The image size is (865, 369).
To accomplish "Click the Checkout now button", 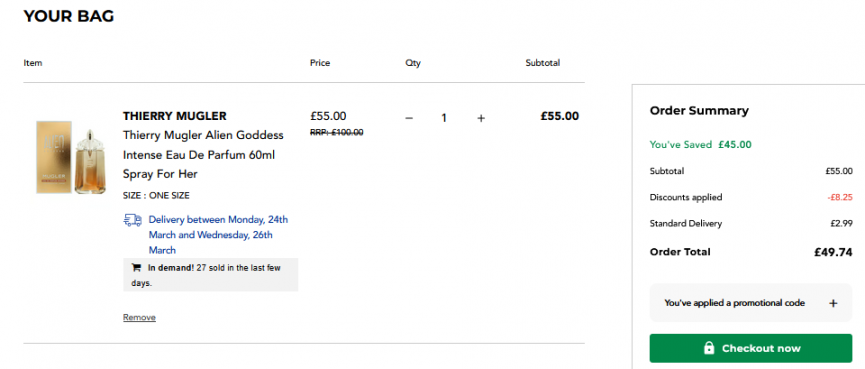I will tap(751, 348).
